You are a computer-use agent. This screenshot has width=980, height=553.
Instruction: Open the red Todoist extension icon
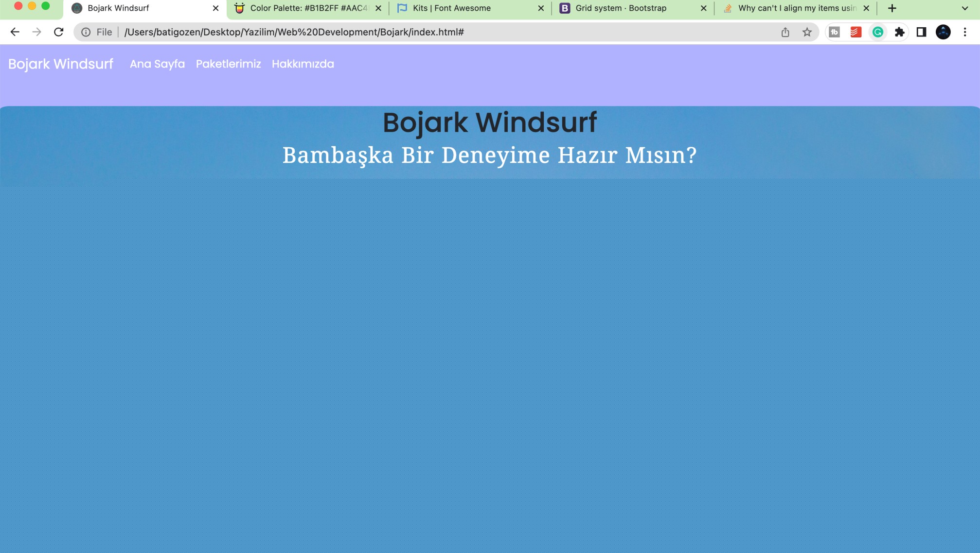(855, 32)
